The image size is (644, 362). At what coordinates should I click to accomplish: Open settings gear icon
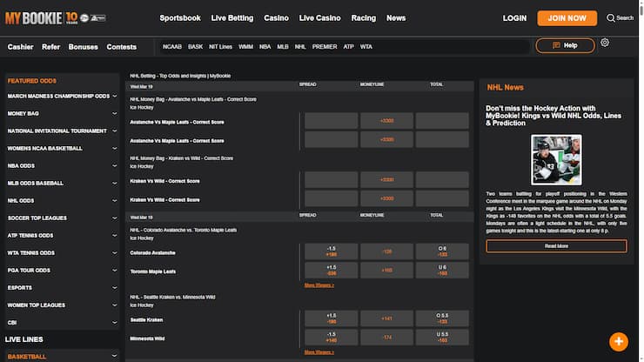(605, 43)
